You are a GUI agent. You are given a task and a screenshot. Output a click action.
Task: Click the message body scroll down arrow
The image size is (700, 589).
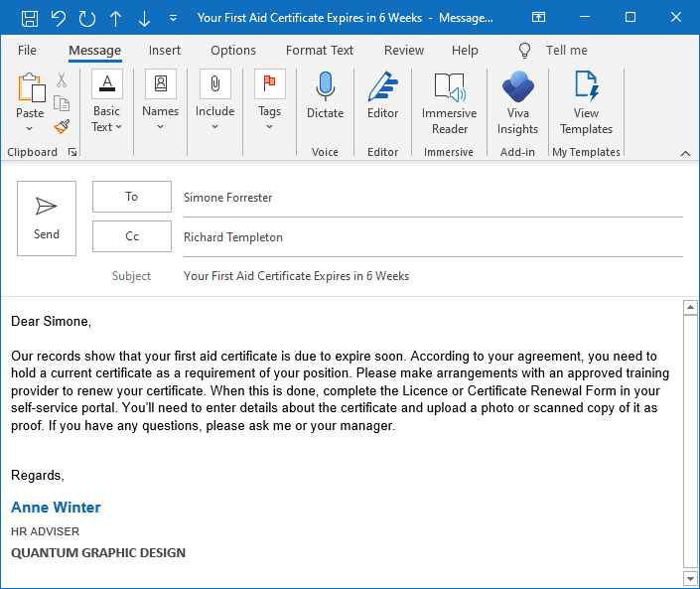coord(691,578)
